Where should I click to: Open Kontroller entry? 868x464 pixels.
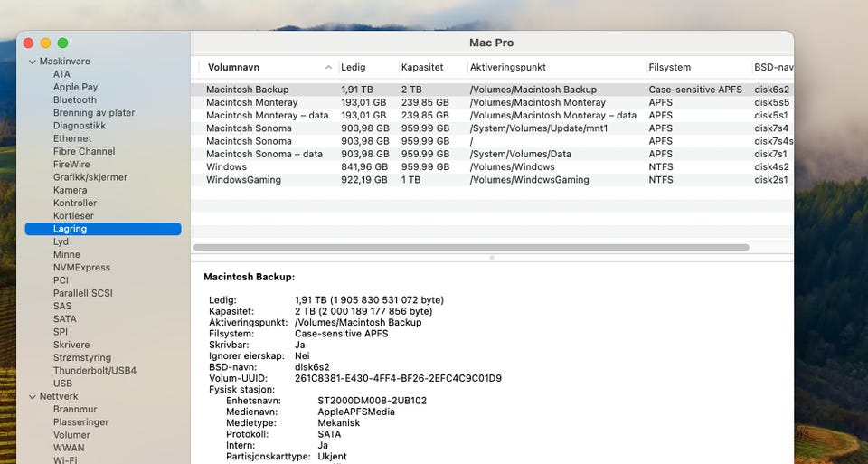point(75,203)
